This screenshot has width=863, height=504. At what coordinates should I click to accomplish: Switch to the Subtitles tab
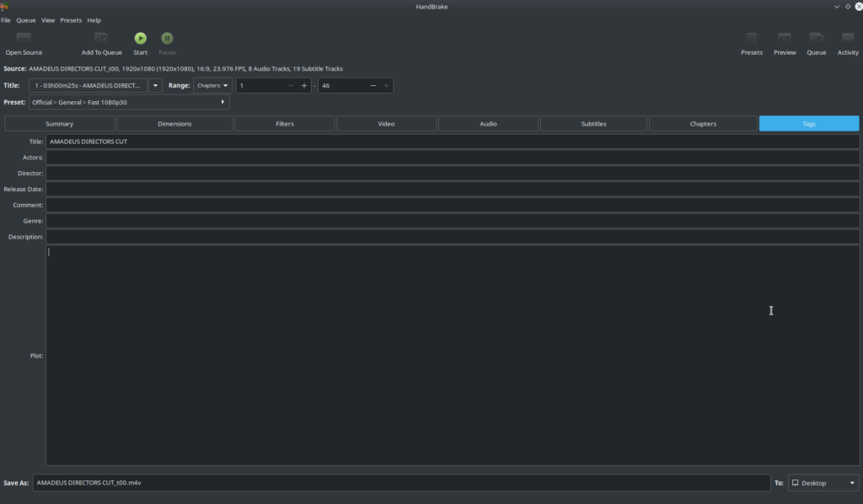[x=593, y=124]
